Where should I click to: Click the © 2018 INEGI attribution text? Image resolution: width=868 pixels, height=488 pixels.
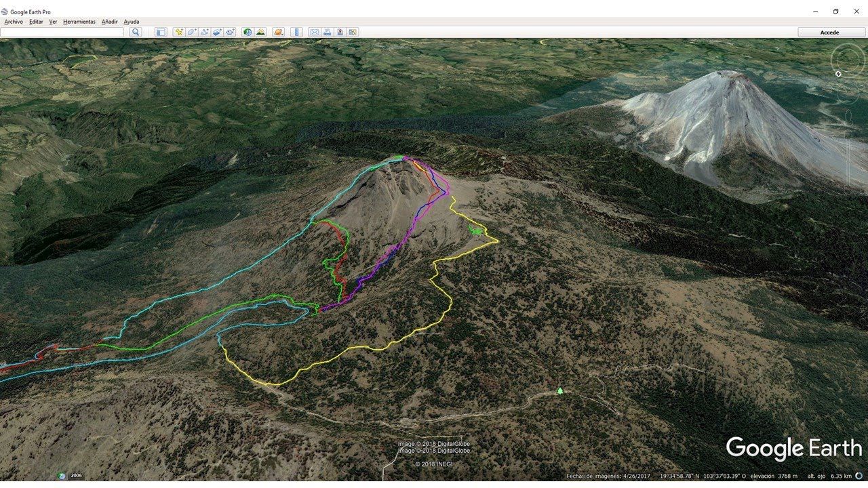click(x=433, y=464)
